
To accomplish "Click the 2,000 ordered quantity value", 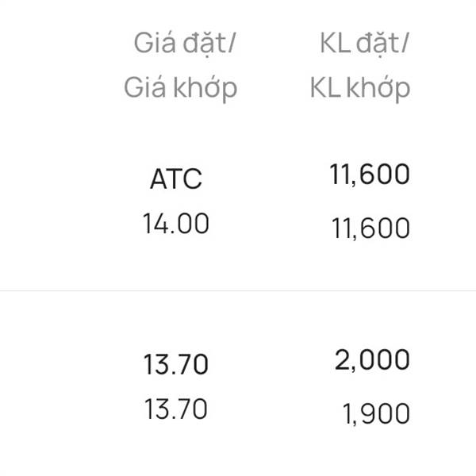I will click(x=372, y=360).
